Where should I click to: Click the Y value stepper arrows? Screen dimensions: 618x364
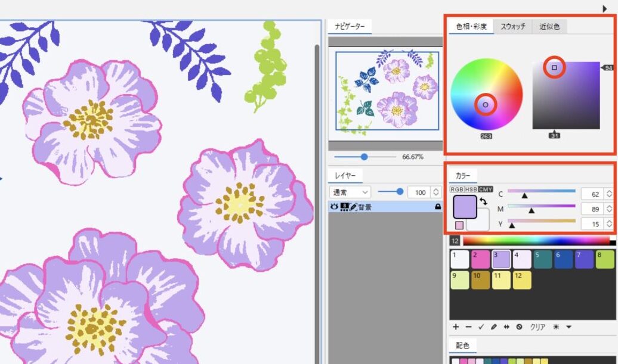(x=609, y=224)
